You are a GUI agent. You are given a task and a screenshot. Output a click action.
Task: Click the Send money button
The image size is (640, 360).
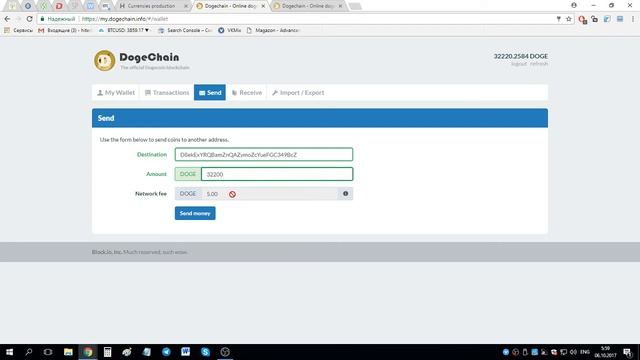pyautogui.click(x=195, y=213)
